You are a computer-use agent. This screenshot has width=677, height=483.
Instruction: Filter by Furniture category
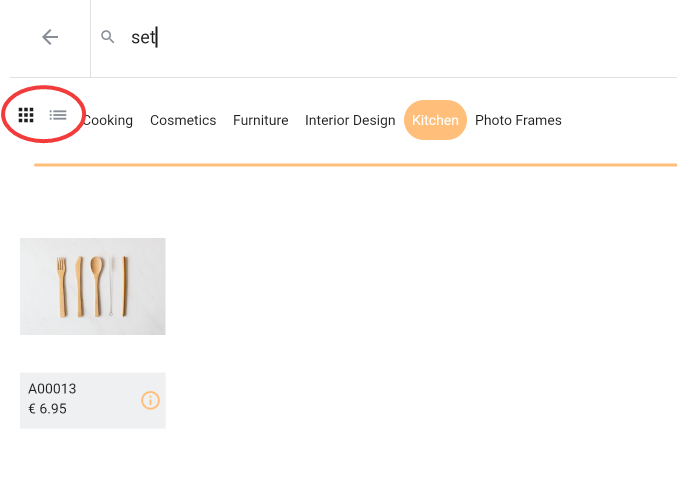coord(260,120)
